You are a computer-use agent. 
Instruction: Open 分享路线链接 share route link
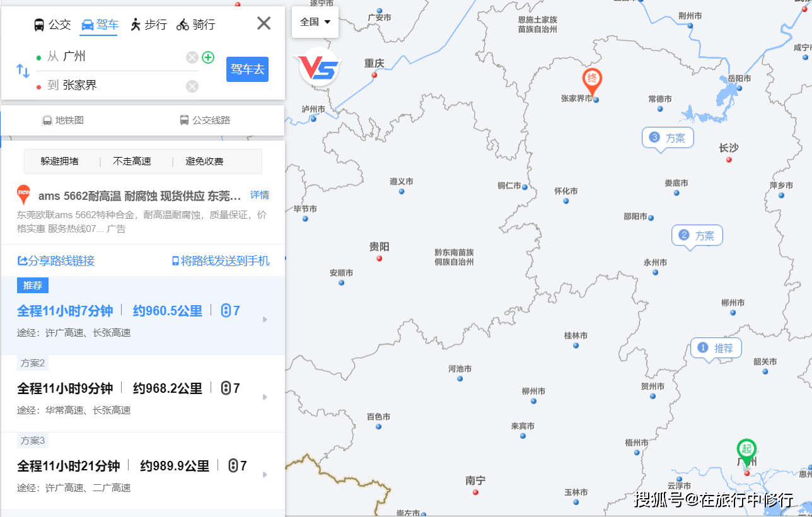pos(56,261)
